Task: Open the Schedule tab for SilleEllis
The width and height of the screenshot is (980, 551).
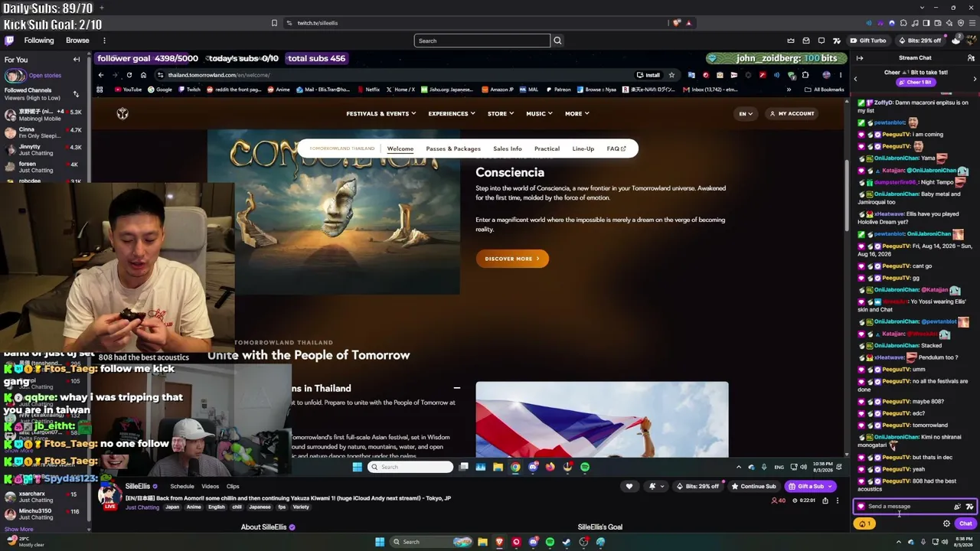Action: (182, 486)
